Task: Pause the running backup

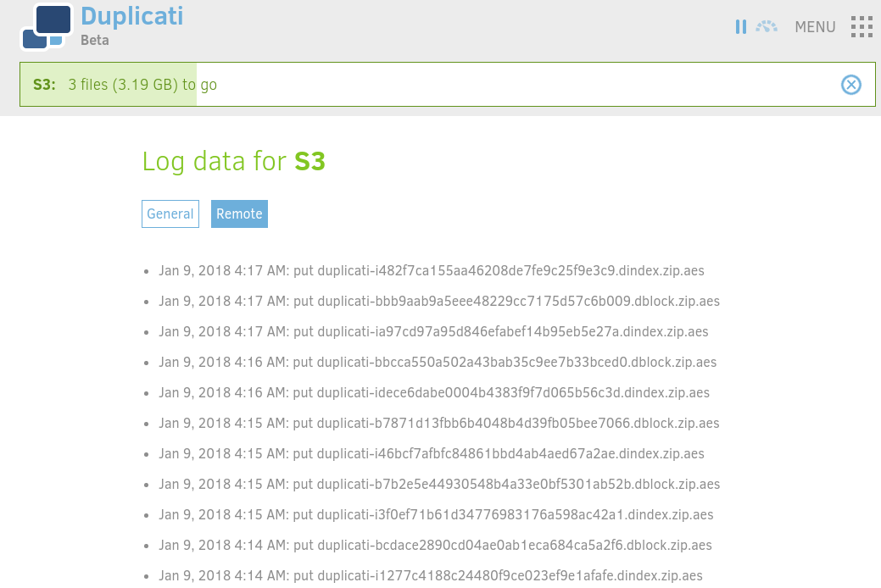Action: click(x=742, y=26)
